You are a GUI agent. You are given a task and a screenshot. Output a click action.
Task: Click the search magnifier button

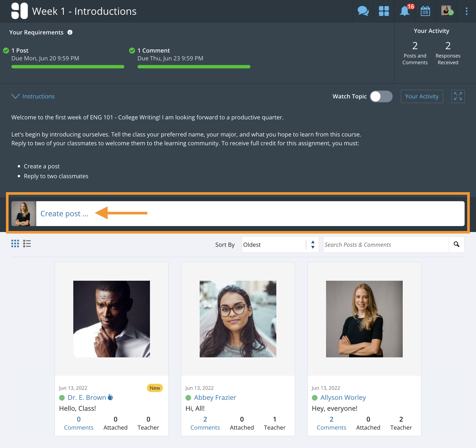coord(456,244)
